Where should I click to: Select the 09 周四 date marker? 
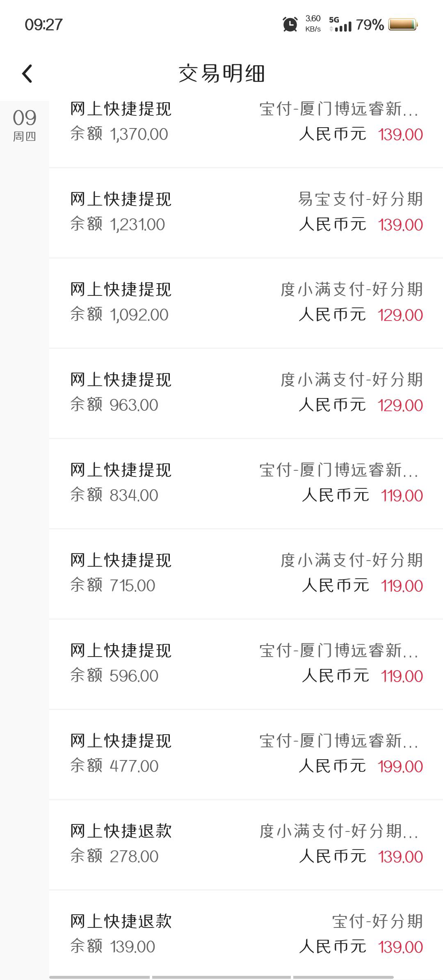pos(25,125)
